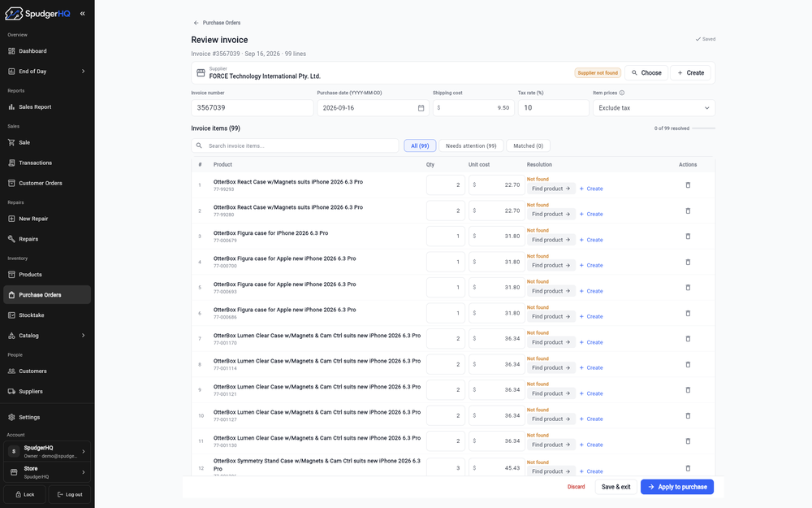The height and width of the screenshot is (508, 812).
Task: Create product for row 12
Action: [591, 471]
